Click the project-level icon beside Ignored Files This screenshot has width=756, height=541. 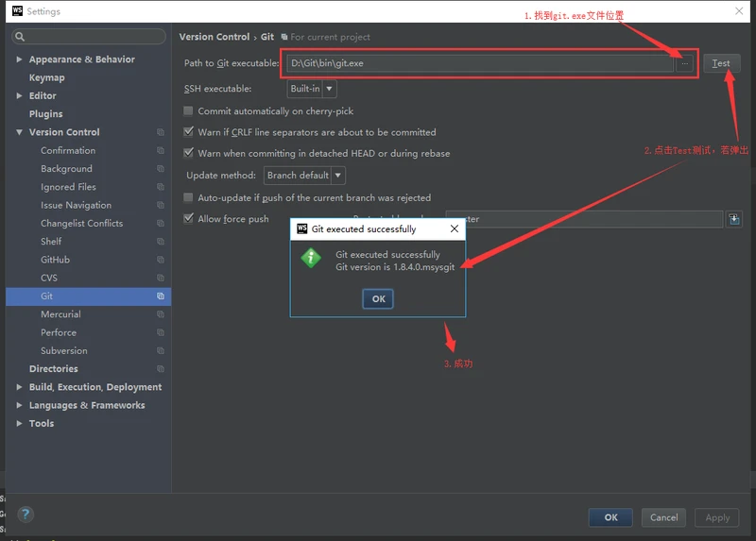tap(161, 187)
